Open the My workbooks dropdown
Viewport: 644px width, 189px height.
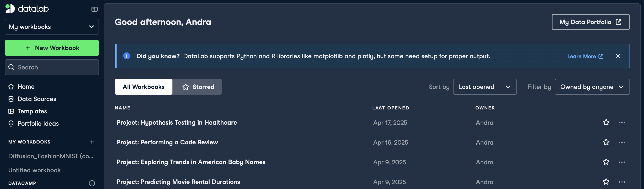click(52, 27)
